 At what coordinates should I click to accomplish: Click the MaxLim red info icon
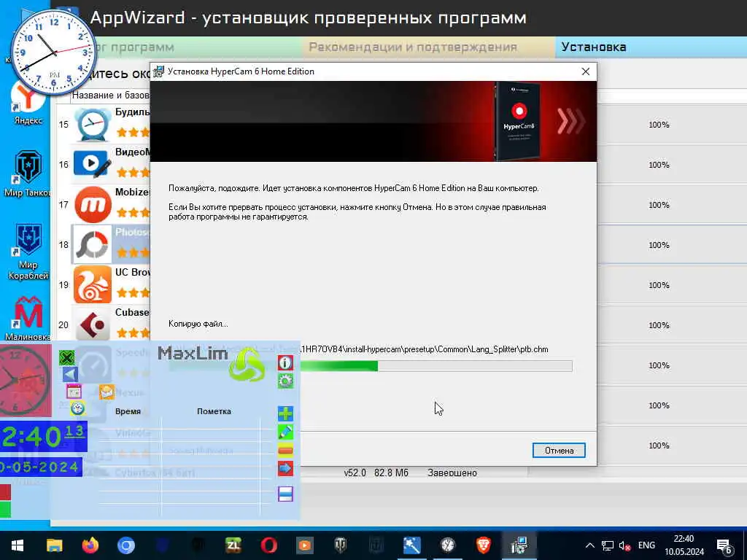click(x=285, y=363)
